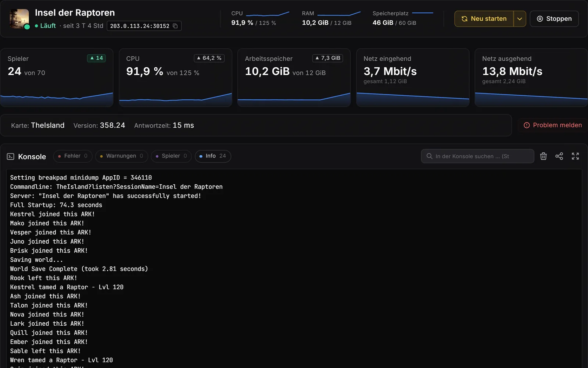The image size is (588, 368).
Task: Toggle the Spieler log filter
Action: pyautogui.click(x=171, y=156)
